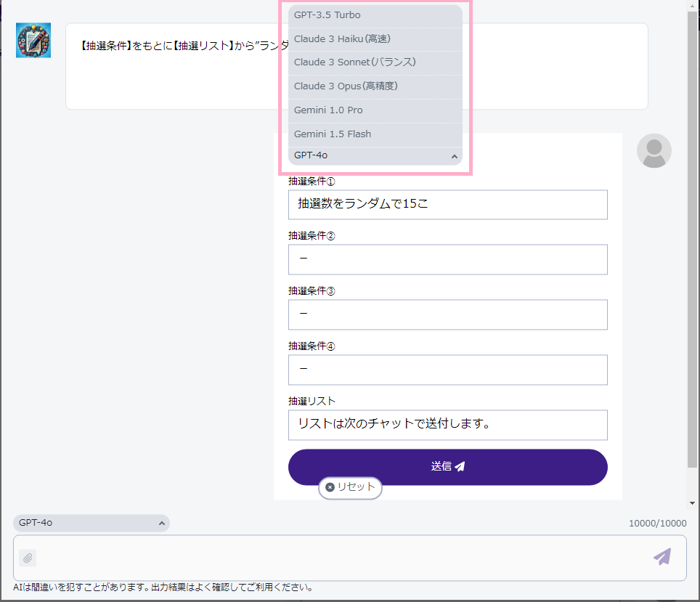700x602 pixels.
Task: Select Claude 3 Opus(高精度) option
Action: point(375,86)
